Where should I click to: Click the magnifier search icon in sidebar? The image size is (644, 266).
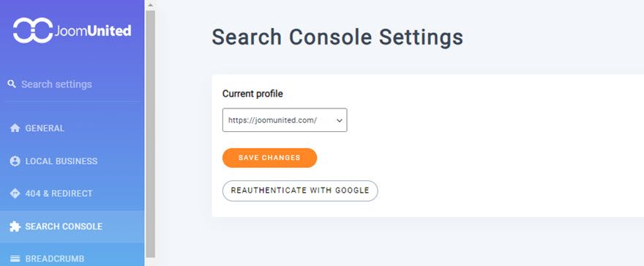pyautogui.click(x=12, y=84)
